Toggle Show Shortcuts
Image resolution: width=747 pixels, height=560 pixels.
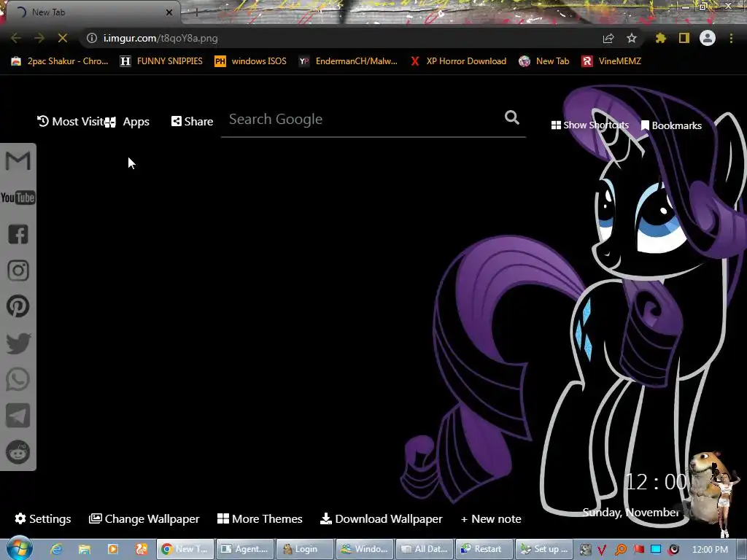[x=589, y=125]
